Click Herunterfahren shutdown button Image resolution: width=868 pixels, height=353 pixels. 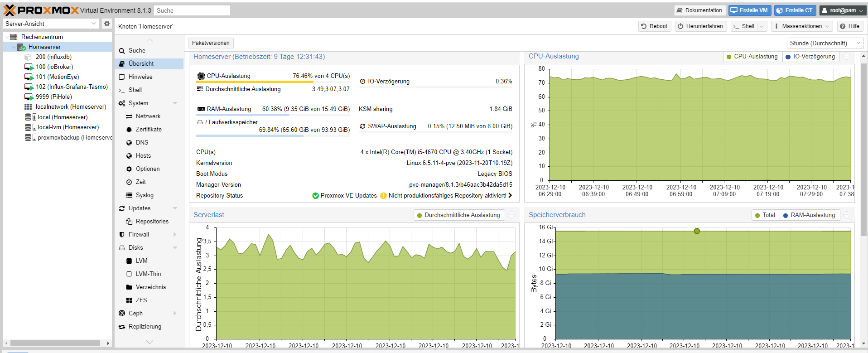(700, 26)
